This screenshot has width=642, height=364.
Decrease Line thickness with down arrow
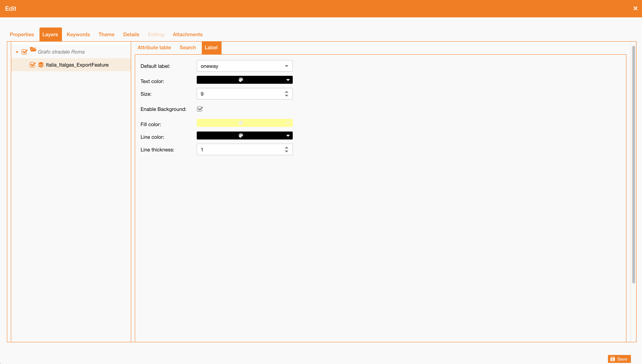pyautogui.click(x=287, y=151)
